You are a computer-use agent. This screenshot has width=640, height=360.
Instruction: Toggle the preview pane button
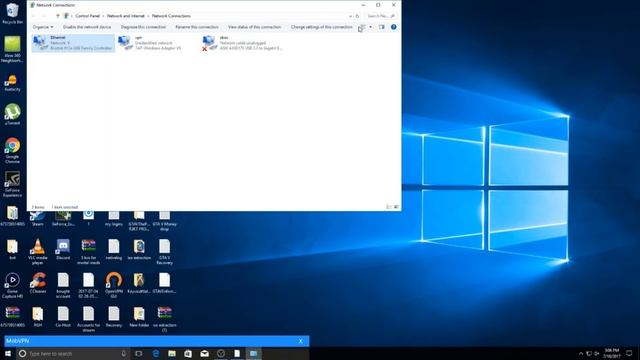[x=381, y=27]
